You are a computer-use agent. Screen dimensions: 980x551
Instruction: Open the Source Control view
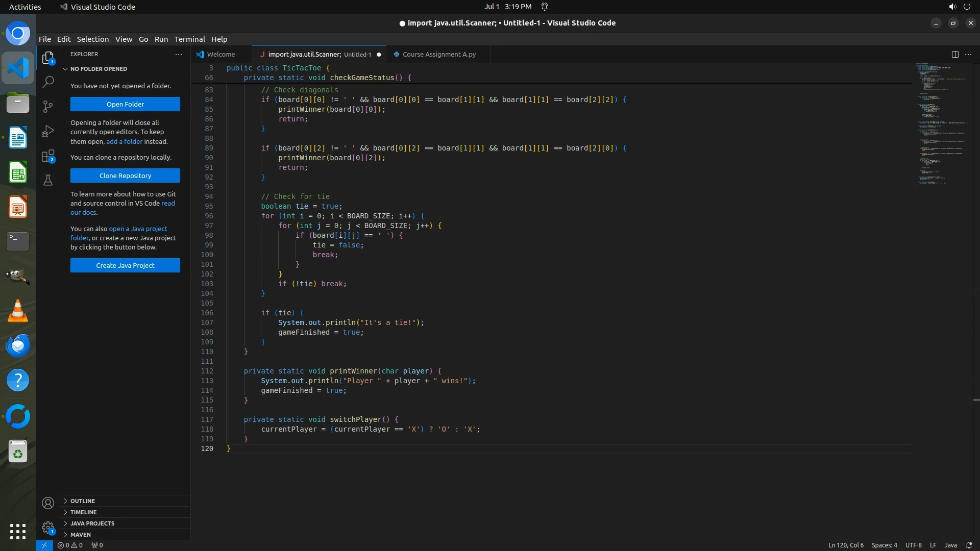[x=48, y=107]
